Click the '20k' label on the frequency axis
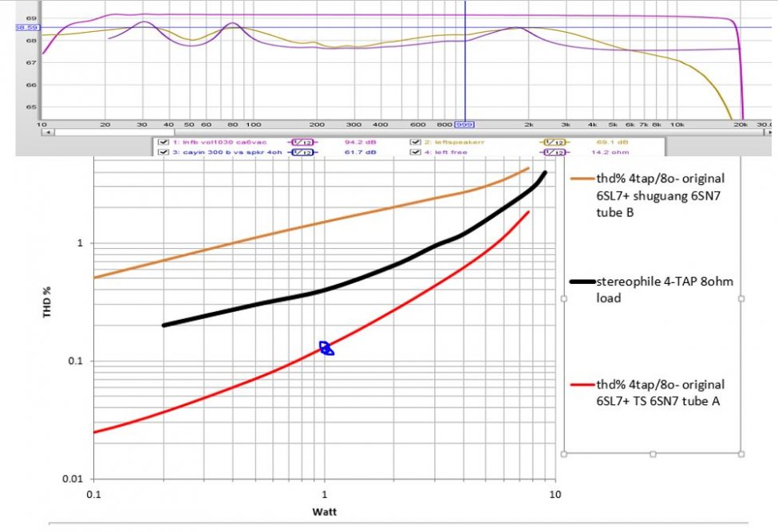Viewport: 778px width, 532px height. coord(740,124)
